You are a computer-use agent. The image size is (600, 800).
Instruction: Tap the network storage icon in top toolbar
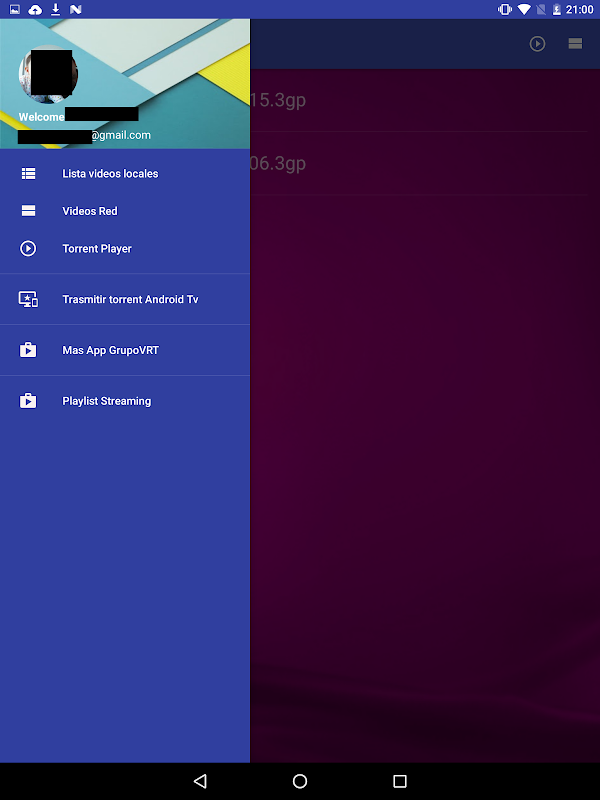coord(576,44)
